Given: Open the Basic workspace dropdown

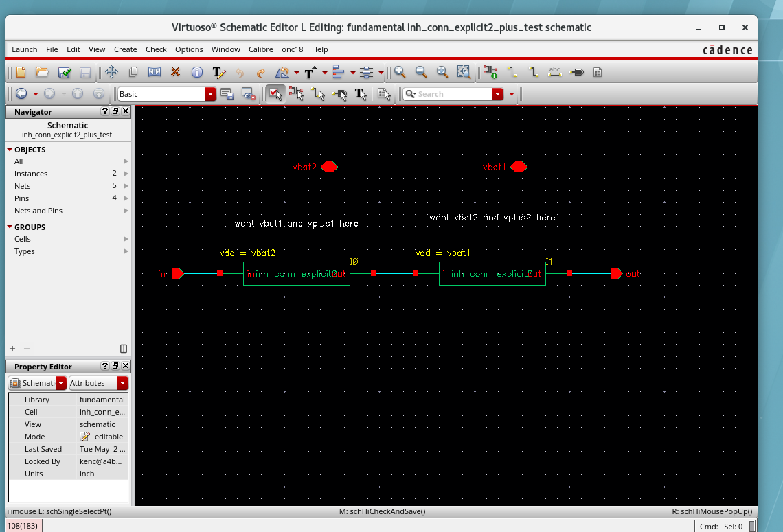Looking at the screenshot, I should 211,94.
